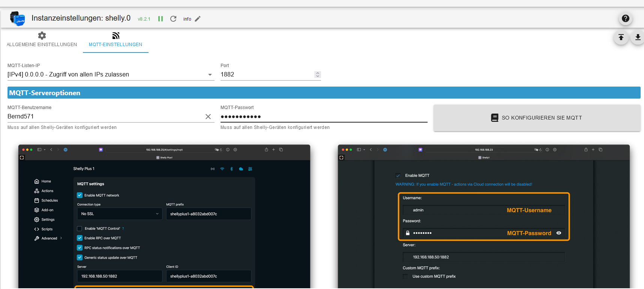
Task: Click Wi-Fi status icon in Shelly Plus 1
Action: point(222,169)
